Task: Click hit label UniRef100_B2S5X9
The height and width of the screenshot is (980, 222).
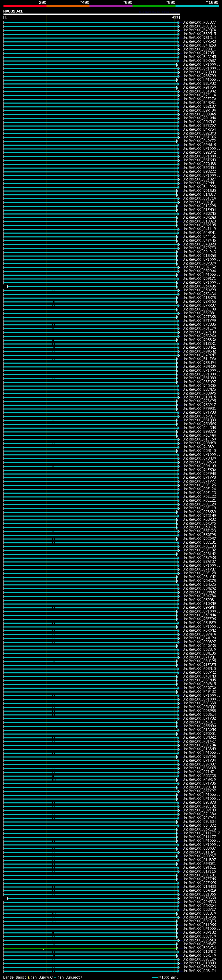Action: tap(199, 940)
